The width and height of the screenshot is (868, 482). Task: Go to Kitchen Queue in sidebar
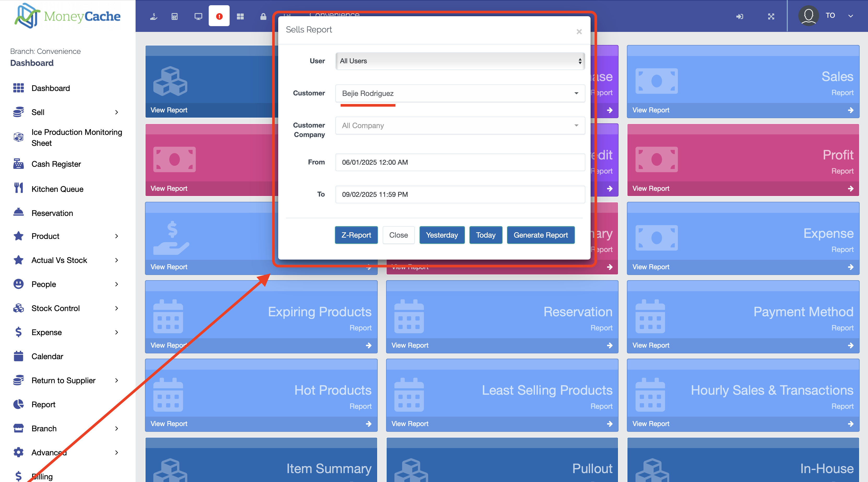[x=57, y=189]
